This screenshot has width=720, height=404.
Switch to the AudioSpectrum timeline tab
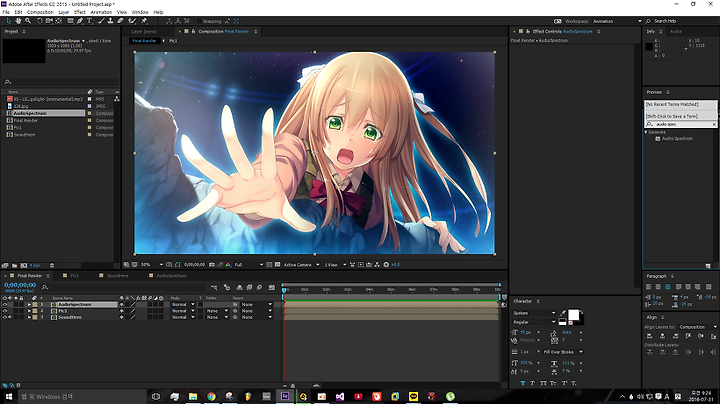coord(171,275)
